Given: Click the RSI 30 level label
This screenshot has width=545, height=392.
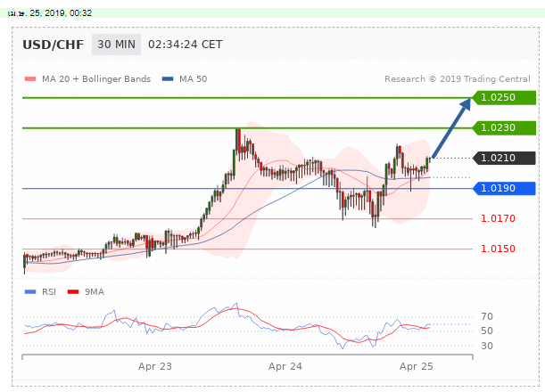Looking at the screenshot, I should pyautogui.click(x=487, y=346).
